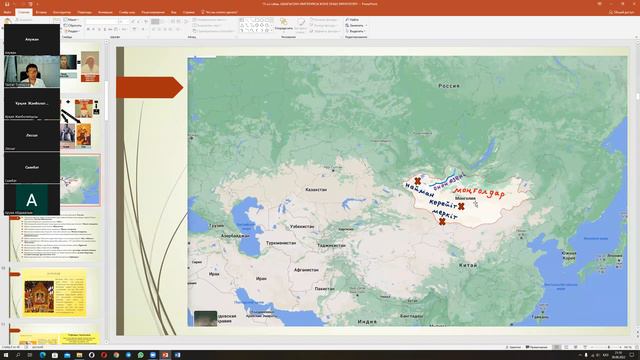
Task: Click the Самбет participant tile in Zoom
Action: tap(32, 167)
